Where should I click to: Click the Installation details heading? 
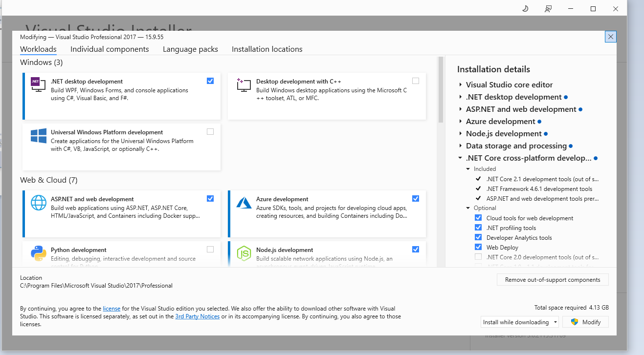click(493, 69)
